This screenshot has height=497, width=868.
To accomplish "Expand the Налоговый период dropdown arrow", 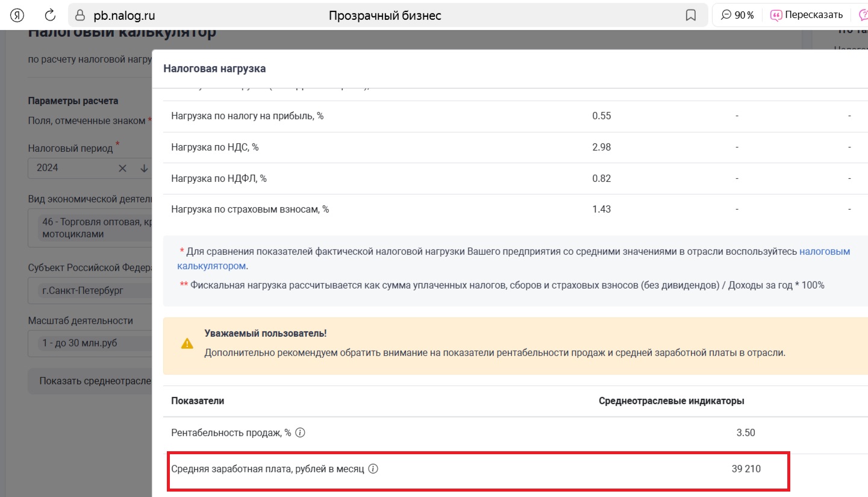I will point(144,168).
